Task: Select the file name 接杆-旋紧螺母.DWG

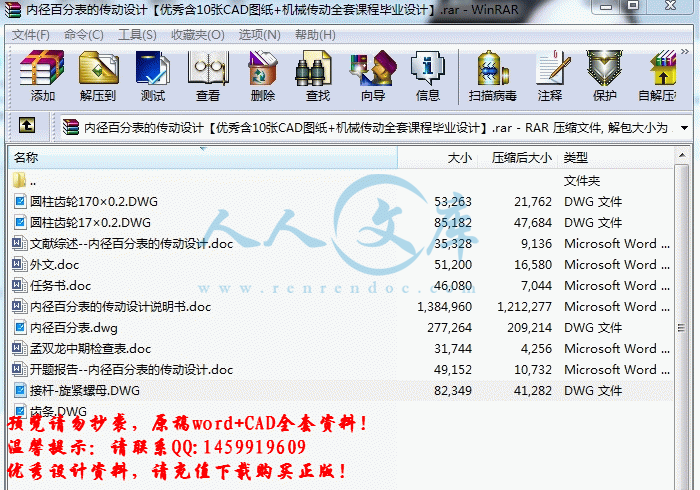Action: tap(85, 390)
